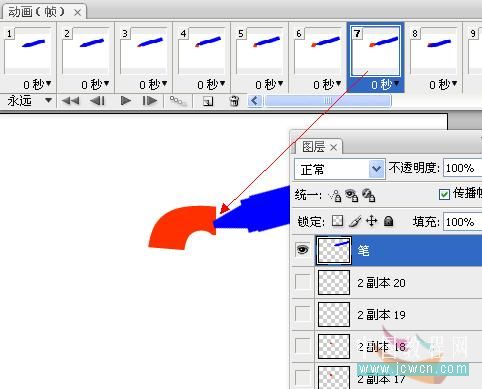The width and height of the screenshot is (482, 389).
Task: Toggle lock transparent pixels icon
Action: point(338,221)
